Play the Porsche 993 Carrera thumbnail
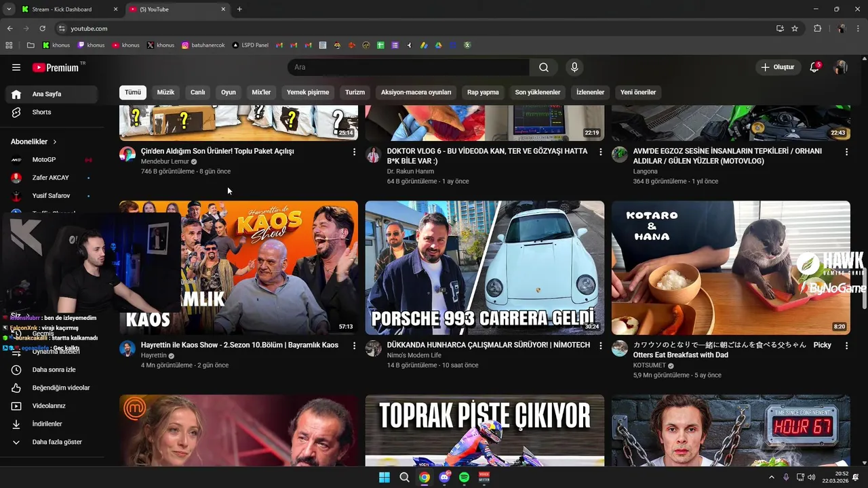Viewport: 868px width, 488px height. (485, 268)
